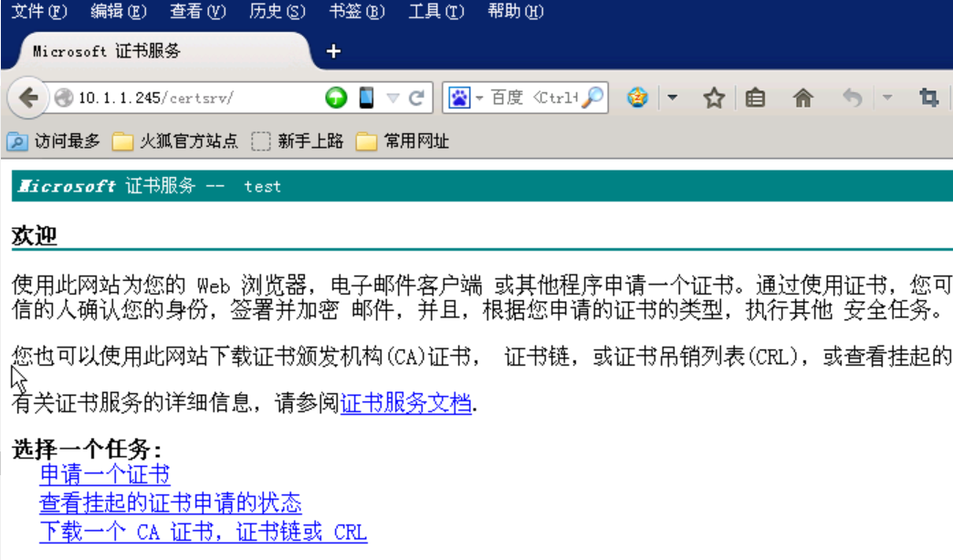This screenshot has width=953, height=560.
Task: Open the 查看(V) menu
Action: click(x=197, y=11)
